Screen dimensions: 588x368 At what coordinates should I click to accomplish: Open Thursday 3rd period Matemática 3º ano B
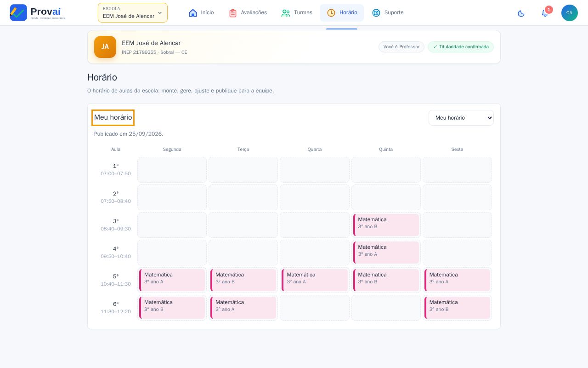(x=386, y=225)
